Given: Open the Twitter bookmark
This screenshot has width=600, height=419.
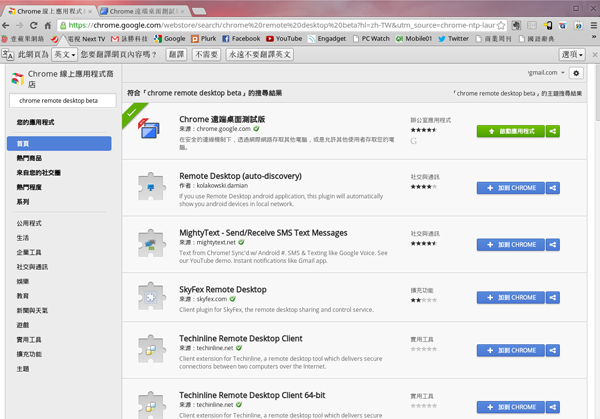Looking at the screenshot, I should (x=453, y=39).
